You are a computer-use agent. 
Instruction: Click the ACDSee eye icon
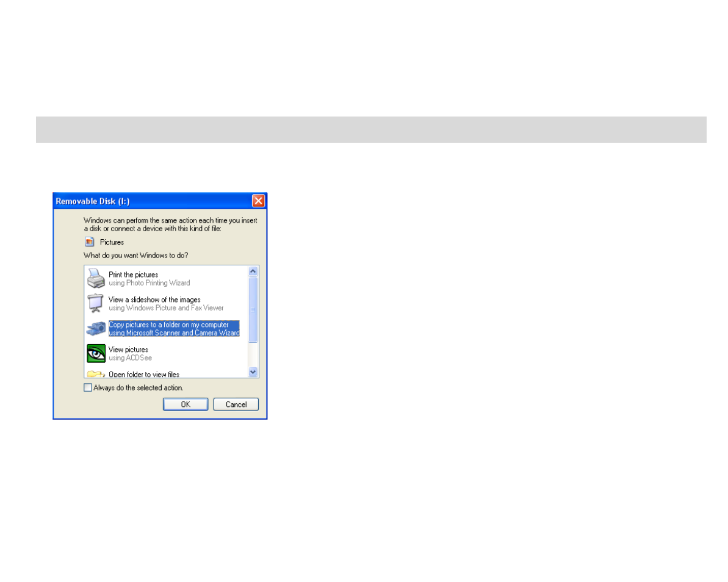pyautogui.click(x=96, y=354)
